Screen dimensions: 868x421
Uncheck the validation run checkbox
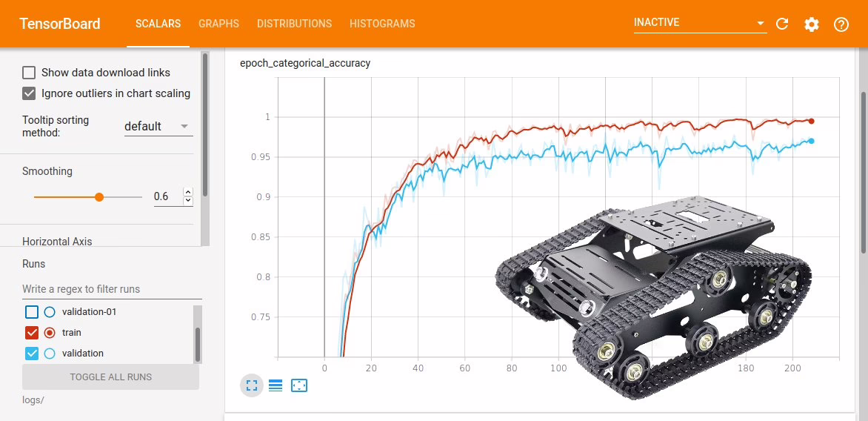(x=32, y=354)
